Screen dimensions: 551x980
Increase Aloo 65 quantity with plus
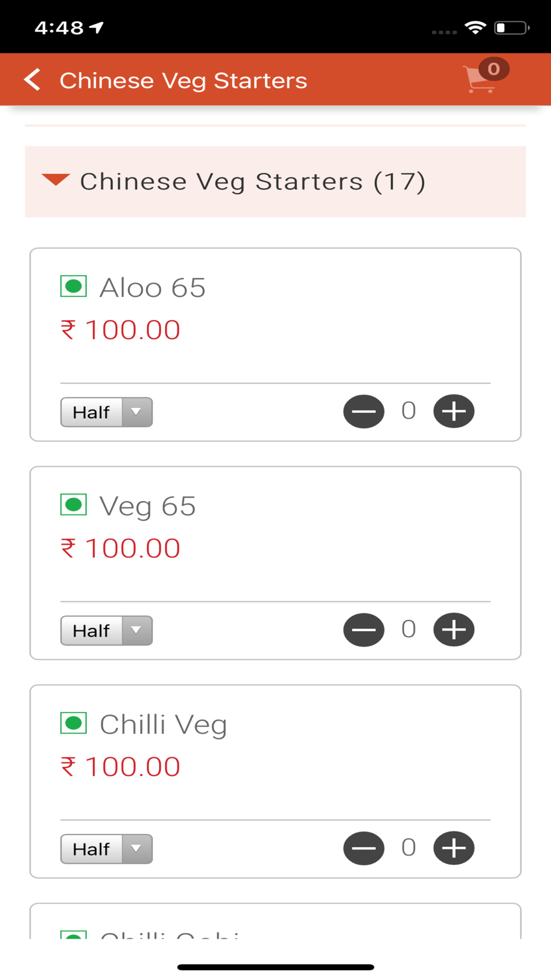pyautogui.click(x=453, y=411)
